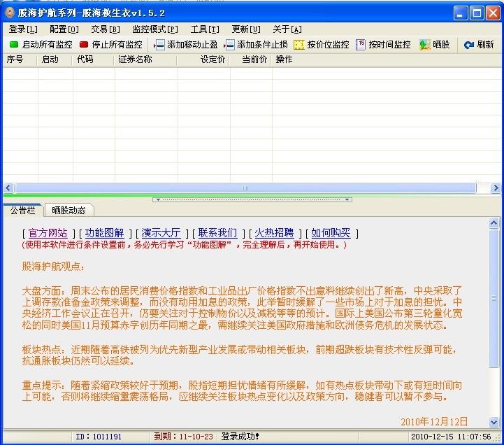This screenshot has width=504, height=445.
Task: Close the 股海救生衣 window
Action: (493, 13)
